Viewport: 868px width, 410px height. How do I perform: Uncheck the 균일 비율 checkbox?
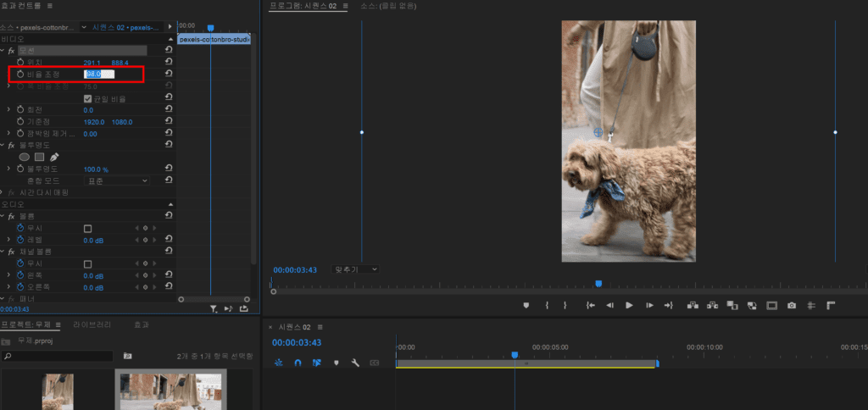click(87, 99)
